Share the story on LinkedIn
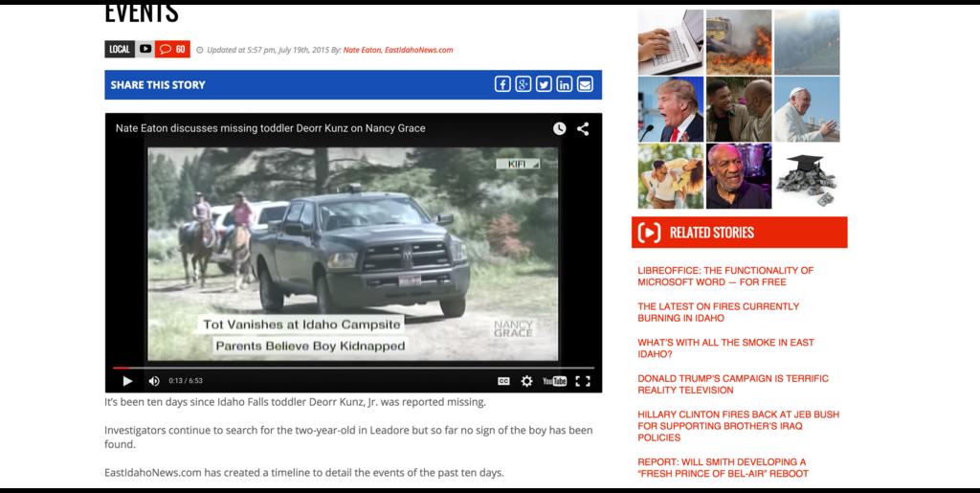Image resolution: width=980 pixels, height=493 pixels. coord(565,84)
